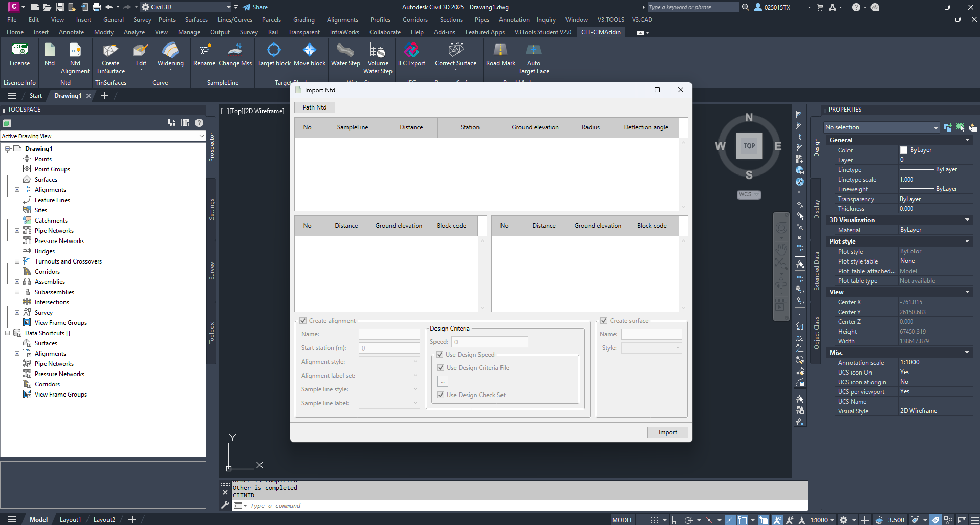Switch to the Start document tab
The width and height of the screenshot is (980, 525).
click(x=36, y=96)
